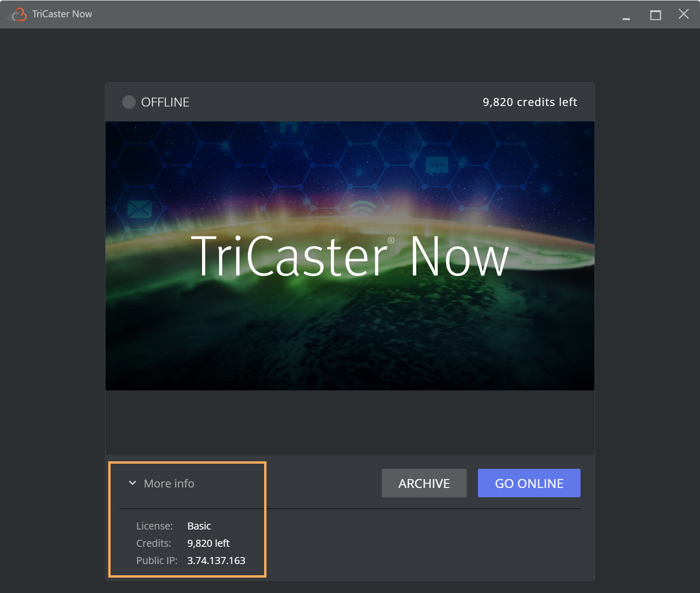700x593 pixels.
Task: Click the OFFLINE status indicator circle
Action: [129, 102]
